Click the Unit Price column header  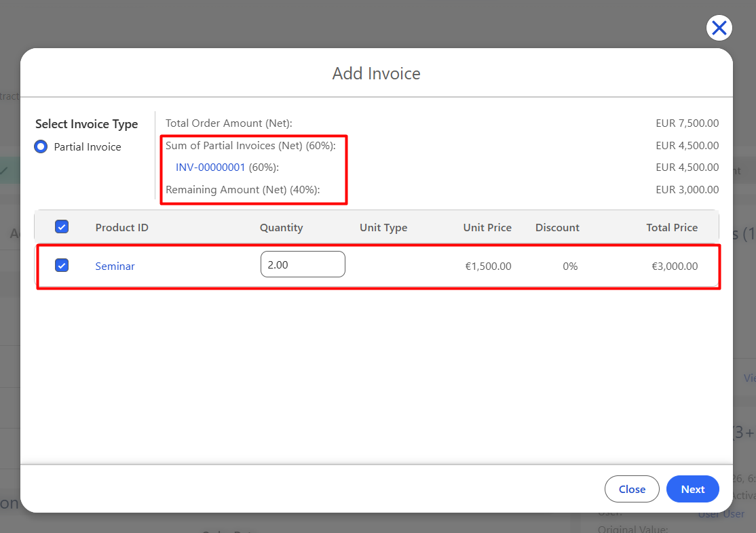pos(487,227)
